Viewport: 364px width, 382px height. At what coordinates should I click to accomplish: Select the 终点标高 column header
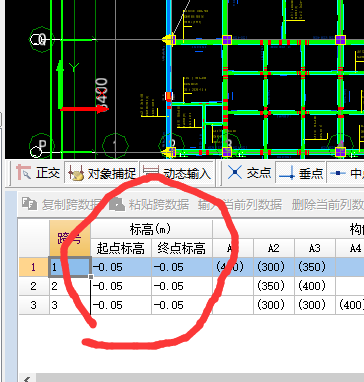pyautogui.click(x=182, y=248)
